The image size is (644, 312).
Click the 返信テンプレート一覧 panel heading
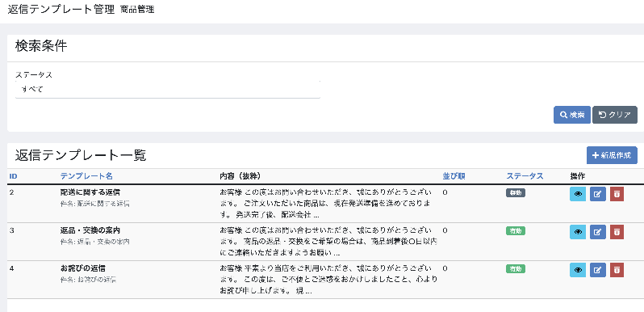(x=81, y=155)
